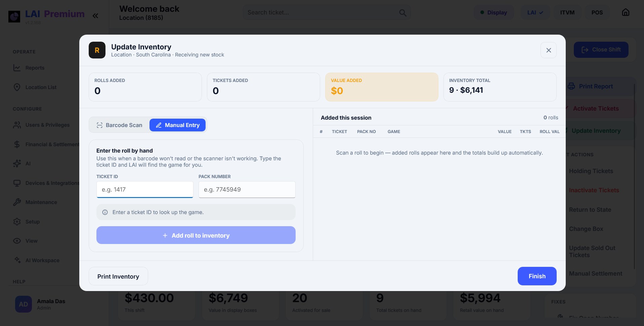Open Location List in the sidebar
This screenshot has width=644, height=326.
(x=35, y=87)
